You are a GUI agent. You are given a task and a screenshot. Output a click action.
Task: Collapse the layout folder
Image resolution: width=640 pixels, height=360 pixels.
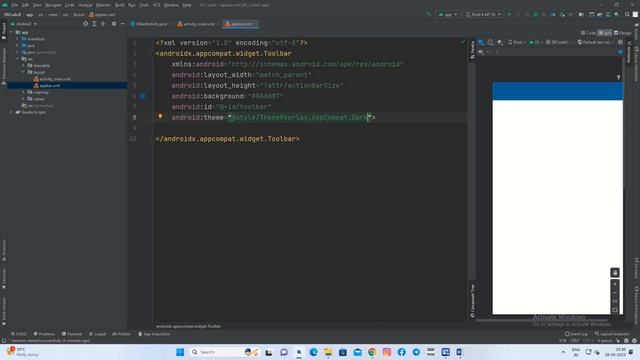click(x=23, y=72)
